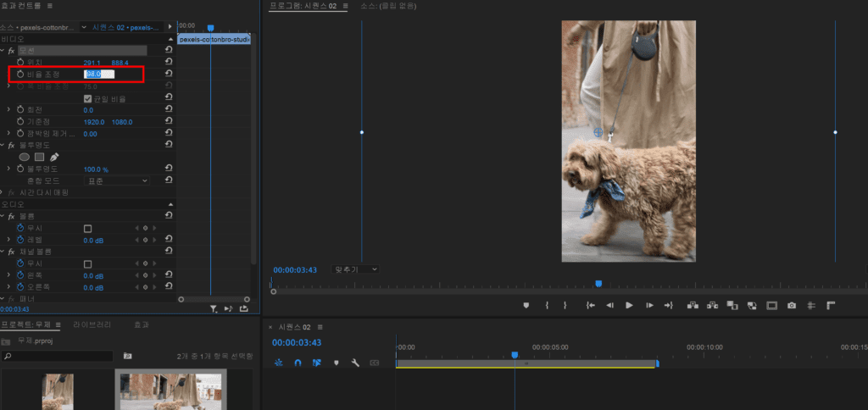Create ellipse mask under 불투명도

point(25,158)
